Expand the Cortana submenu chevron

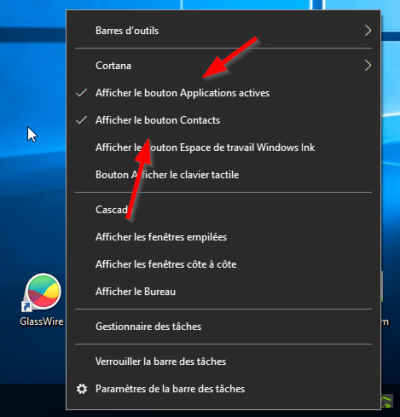coord(368,65)
